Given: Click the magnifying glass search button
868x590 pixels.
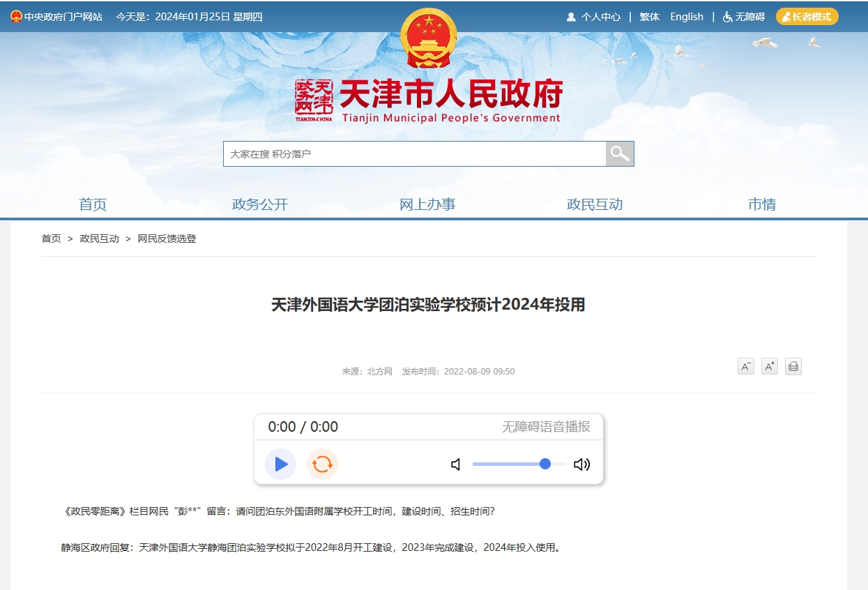Looking at the screenshot, I should point(619,153).
